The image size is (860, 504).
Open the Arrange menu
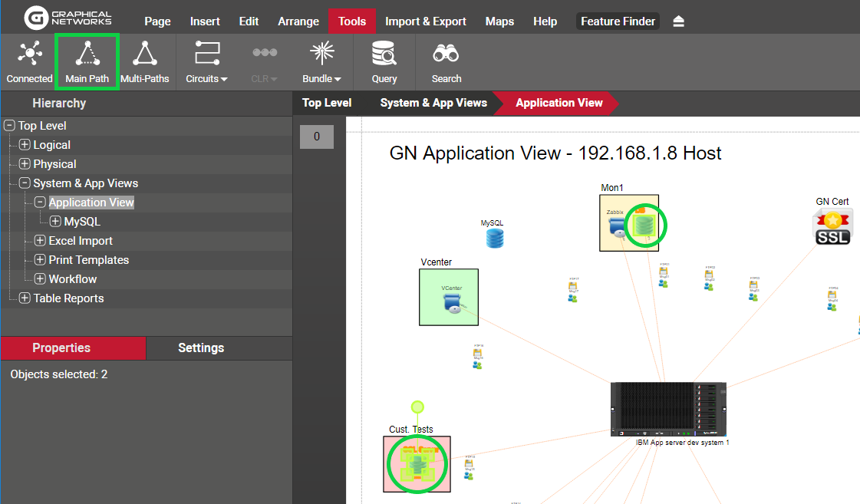coord(298,21)
